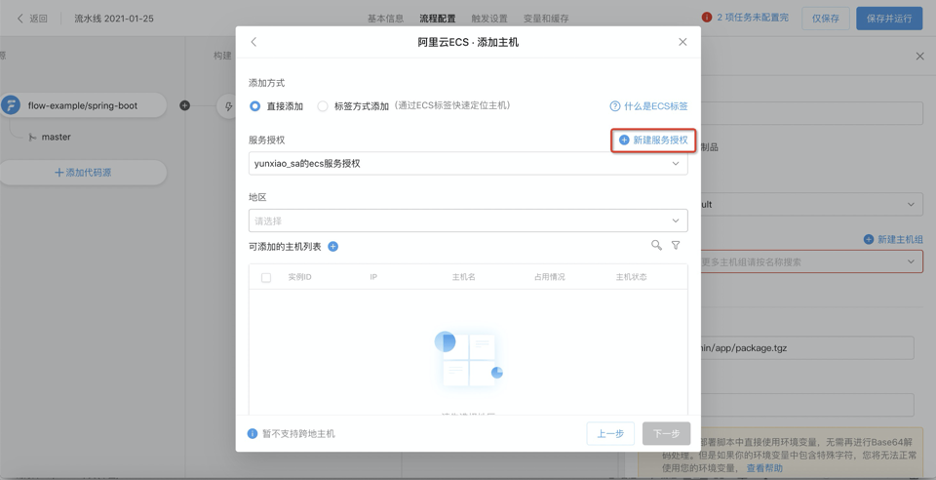This screenshot has height=480, width=936.
Task: Tick the select-all checkbox in table header
Action: (266, 278)
